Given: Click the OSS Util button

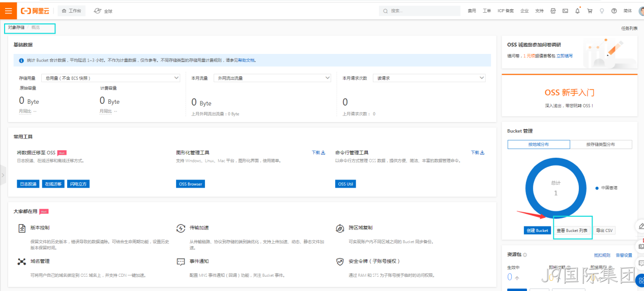Looking at the screenshot, I should pos(345,184).
